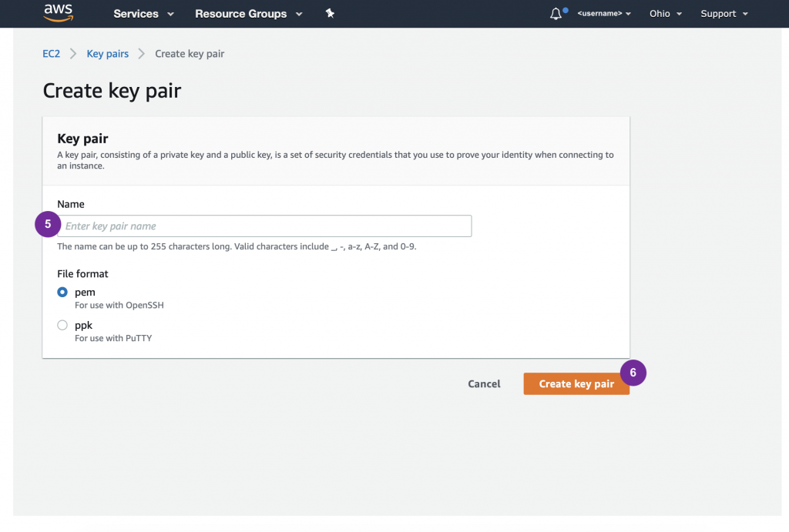Go to EC2 via breadcrumb
This screenshot has width=789, height=532.
coord(51,54)
